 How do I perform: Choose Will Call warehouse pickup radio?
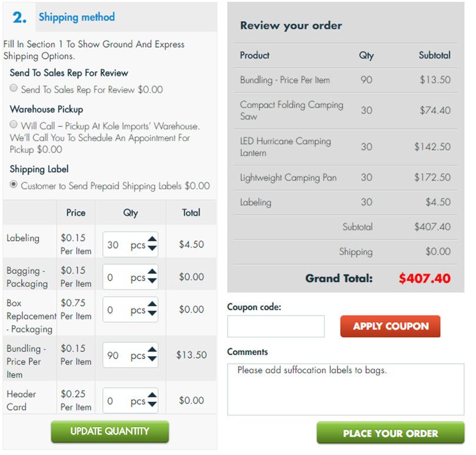coord(14,124)
